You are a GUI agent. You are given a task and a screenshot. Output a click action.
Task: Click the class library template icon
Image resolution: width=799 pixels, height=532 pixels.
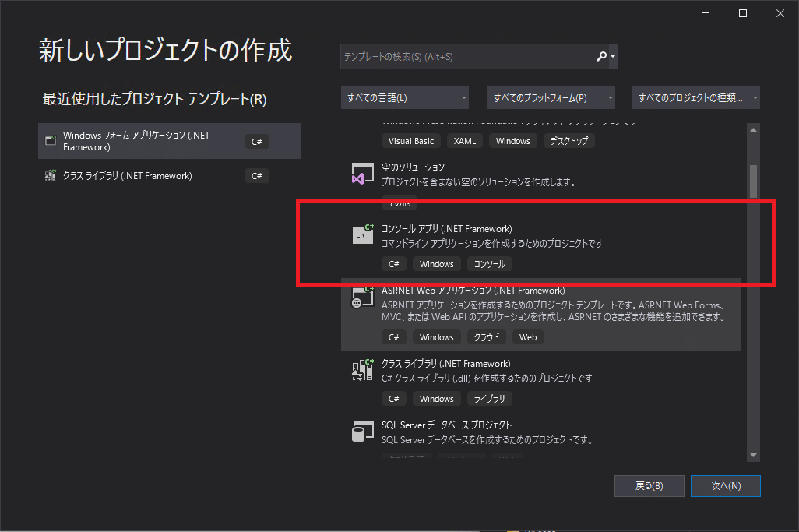(362, 370)
